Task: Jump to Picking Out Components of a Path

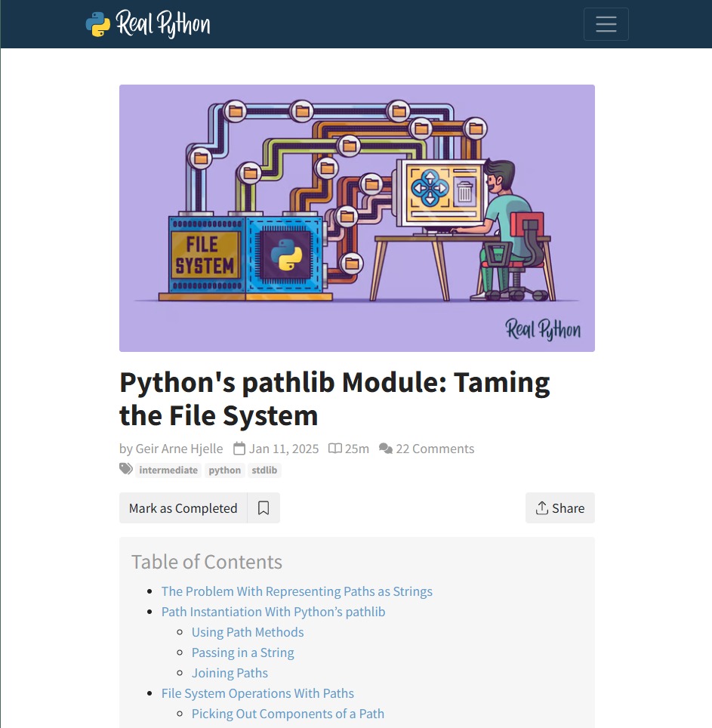Action: [288, 714]
